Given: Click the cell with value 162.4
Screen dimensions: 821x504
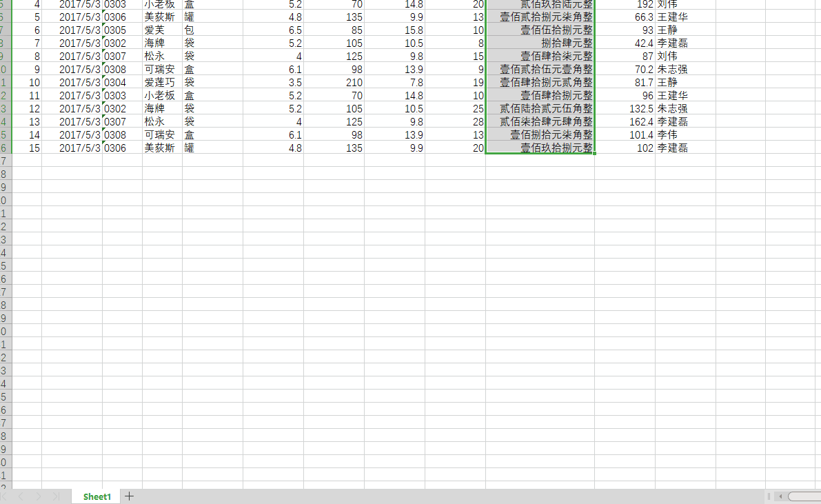Looking at the screenshot, I should click(625, 121).
